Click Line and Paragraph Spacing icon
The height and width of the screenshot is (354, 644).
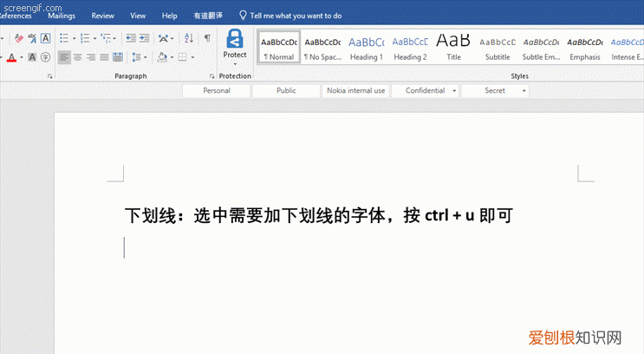[136, 57]
